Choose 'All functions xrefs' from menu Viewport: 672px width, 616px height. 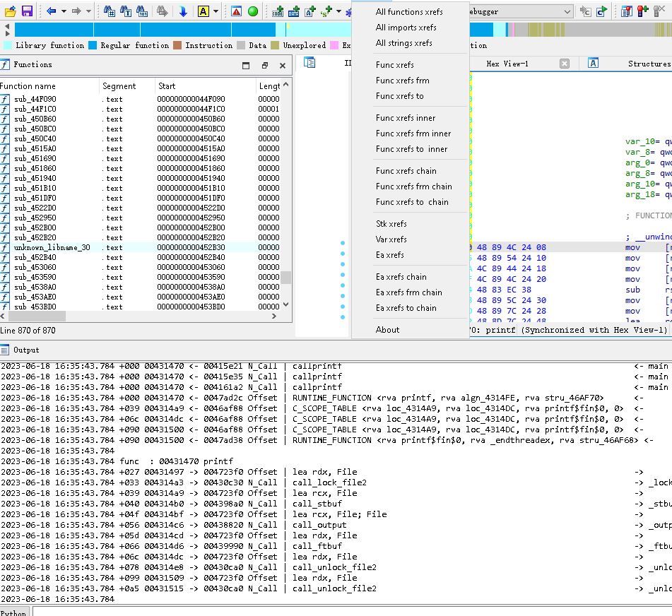pos(409,12)
